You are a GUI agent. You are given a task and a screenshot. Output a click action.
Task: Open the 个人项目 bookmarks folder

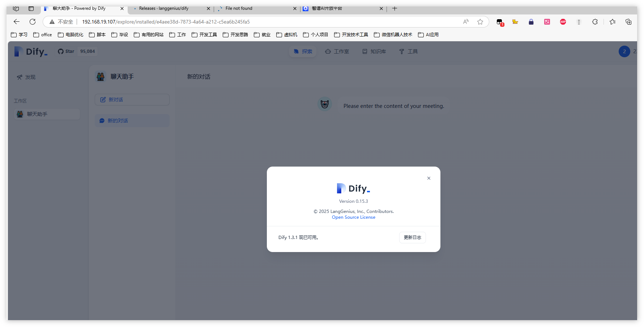(x=316, y=35)
